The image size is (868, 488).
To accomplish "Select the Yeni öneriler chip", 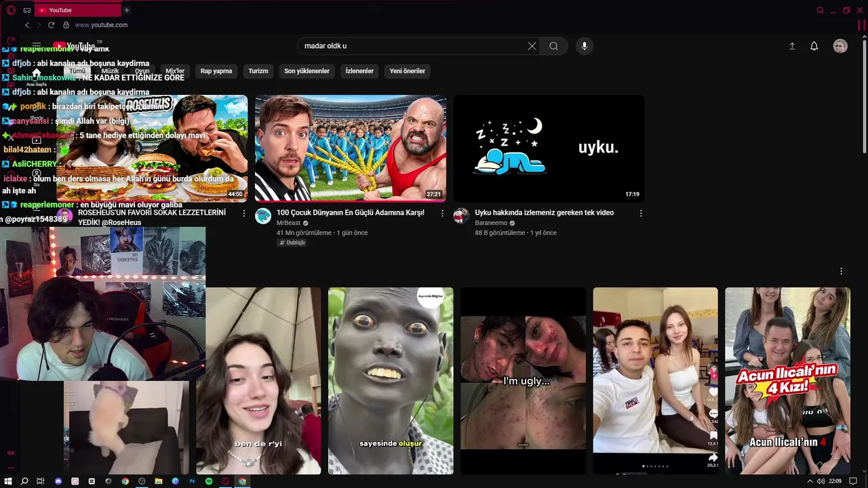I will click(x=408, y=71).
